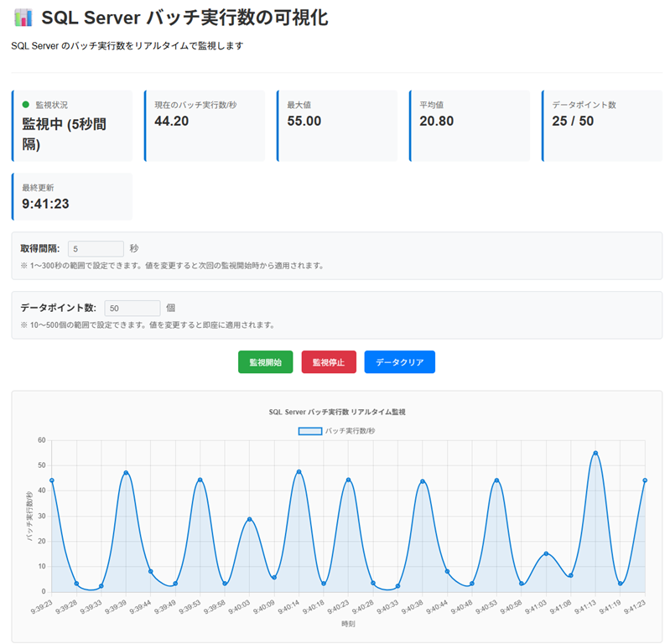Image resolution: width=670 pixels, height=644 pixels.
Task: Click the 平均値 value 20.80
Action: click(436, 122)
